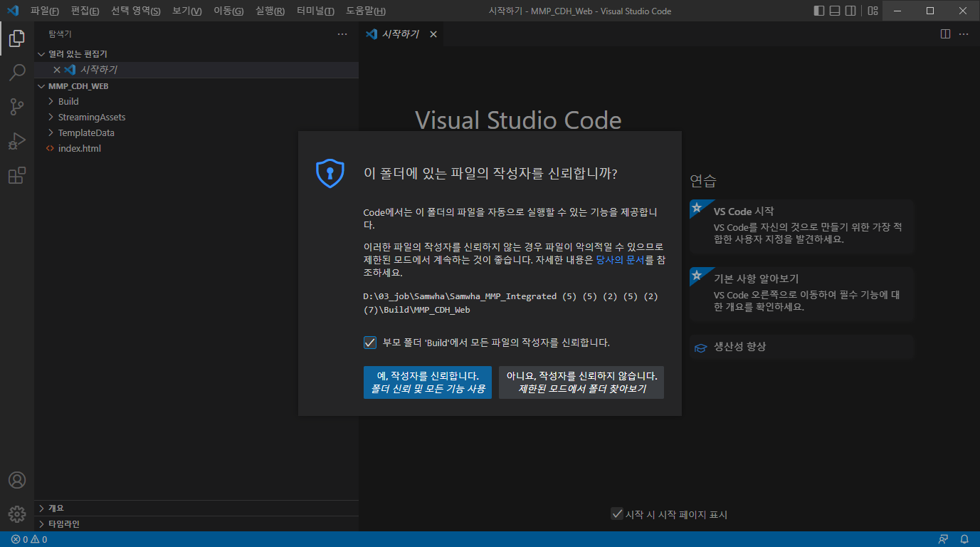Click the folder path text in dialog
Viewport: 980px width, 547px height.
tap(510, 303)
